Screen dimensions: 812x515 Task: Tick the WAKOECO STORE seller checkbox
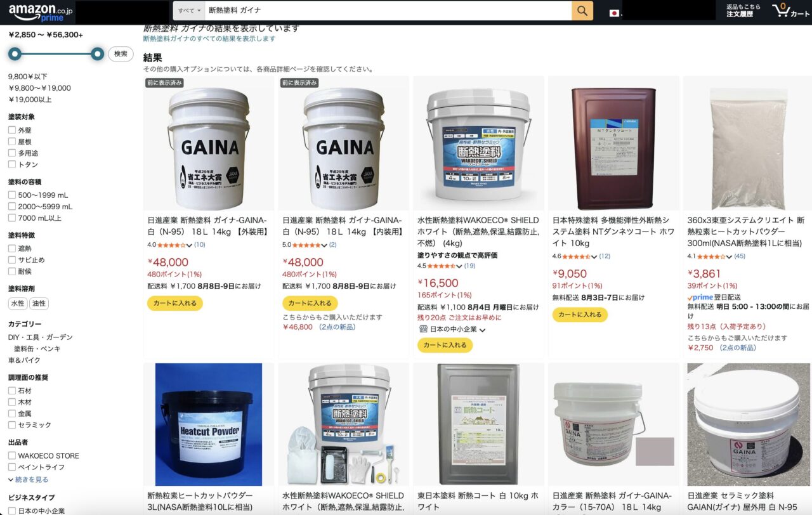[x=12, y=456]
